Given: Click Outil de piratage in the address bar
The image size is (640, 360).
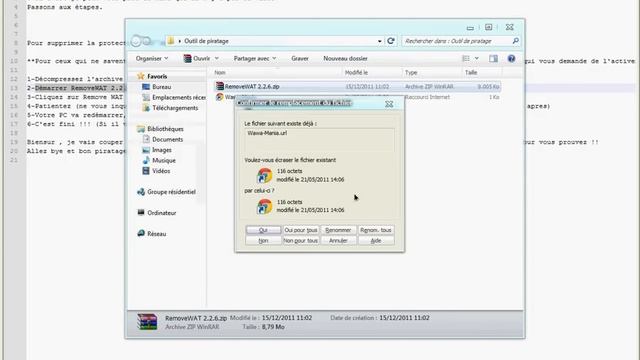Looking at the screenshot, I should (x=206, y=41).
